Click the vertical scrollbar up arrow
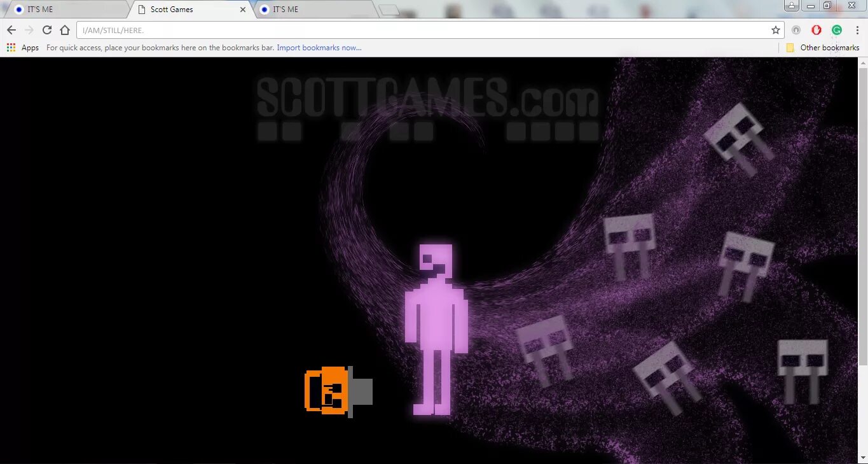Viewport: 868px width, 464px height. click(863, 62)
